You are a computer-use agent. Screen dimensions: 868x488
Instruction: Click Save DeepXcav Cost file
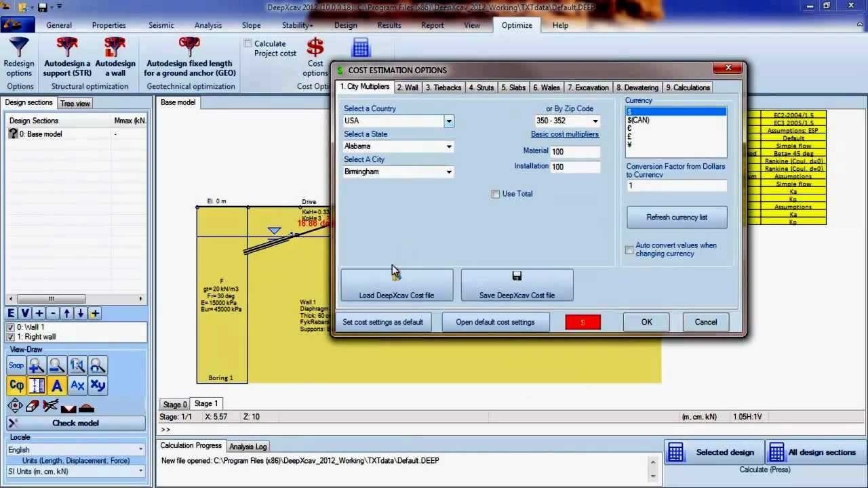pos(517,285)
